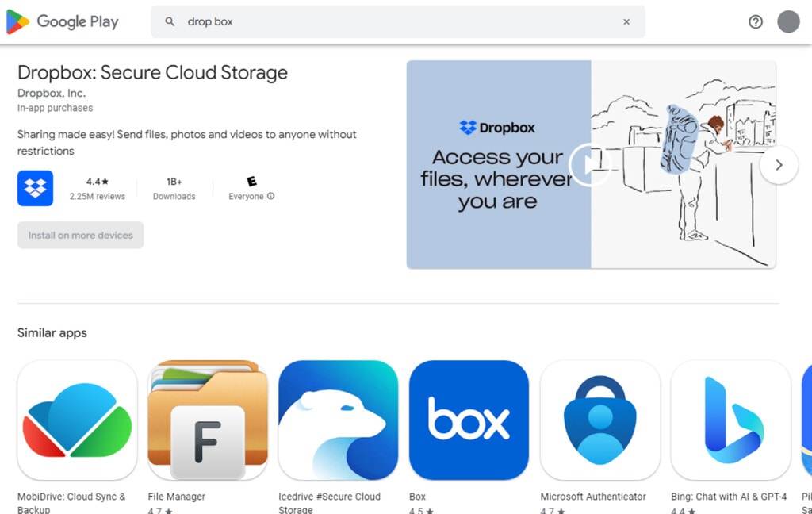This screenshot has height=514, width=812.
Task: Click the "1B+" downloads count
Action: [x=174, y=182]
